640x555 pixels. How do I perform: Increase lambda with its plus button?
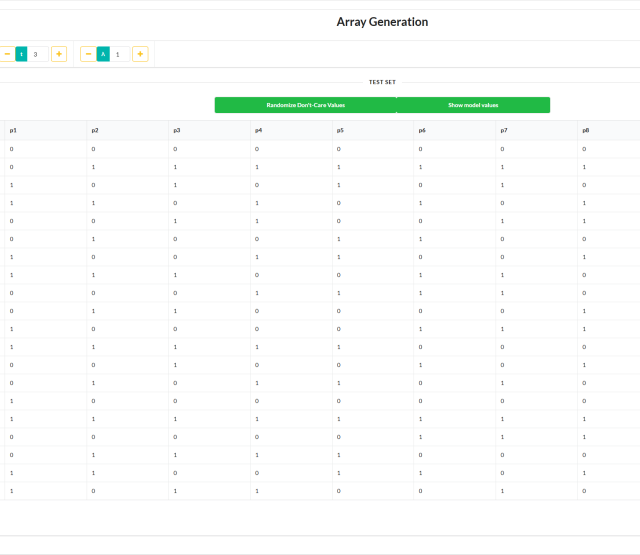[x=140, y=54]
